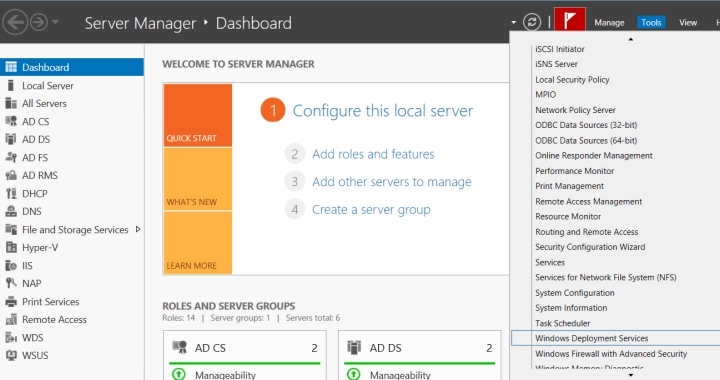Select Task Scheduler in Tools list

(562, 323)
